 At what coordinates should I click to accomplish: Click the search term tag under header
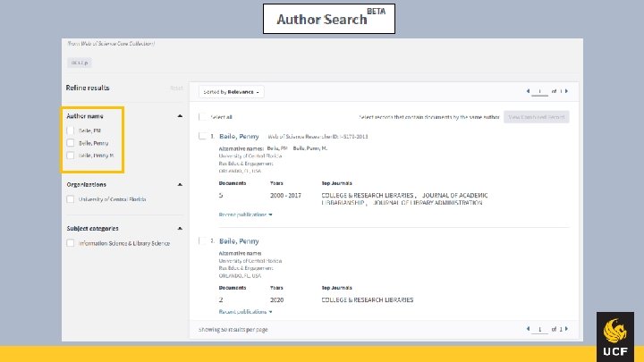[x=80, y=63]
